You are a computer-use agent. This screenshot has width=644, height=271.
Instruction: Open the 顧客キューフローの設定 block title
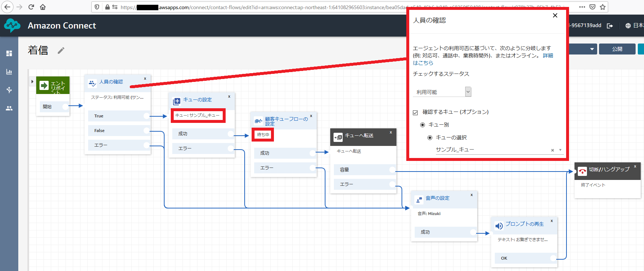pyautogui.click(x=286, y=121)
